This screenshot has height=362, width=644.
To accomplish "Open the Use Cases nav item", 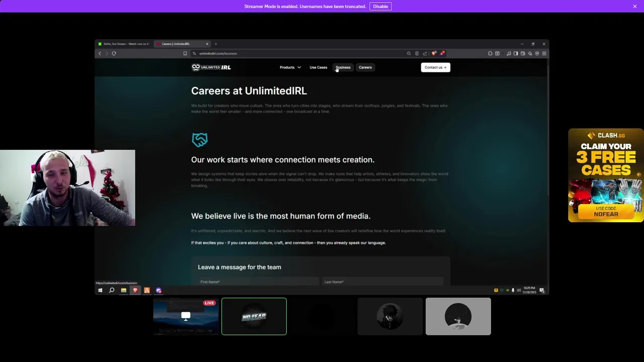I will tap(318, 67).
